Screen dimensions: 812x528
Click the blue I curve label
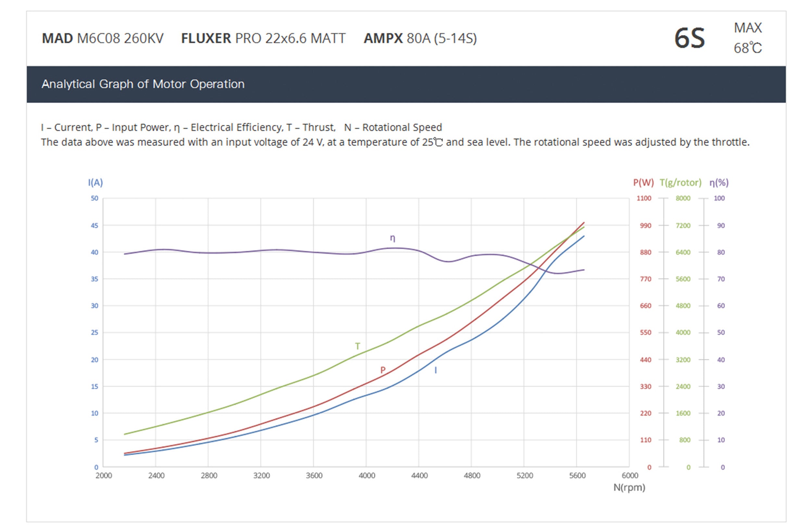point(435,370)
